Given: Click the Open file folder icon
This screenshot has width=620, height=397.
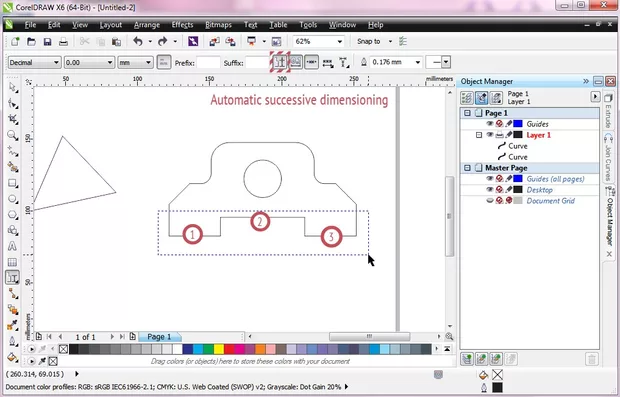Looking at the screenshot, I should coord(31,42).
